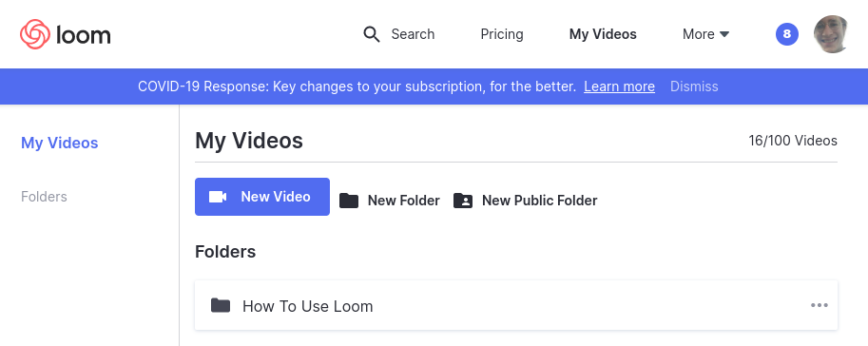Select My Videos in the top navigation
Image resolution: width=868 pixels, height=346 pixels.
pos(603,34)
